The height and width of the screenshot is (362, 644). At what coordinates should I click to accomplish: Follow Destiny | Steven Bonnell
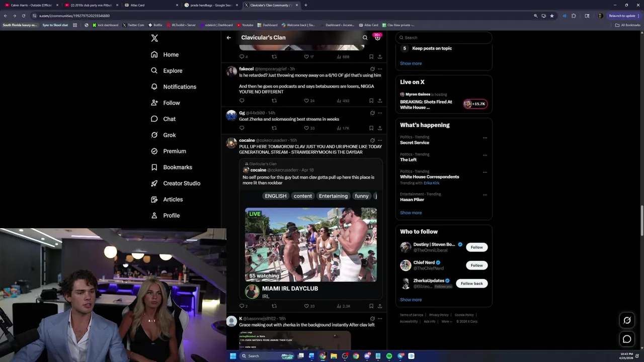(476, 247)
